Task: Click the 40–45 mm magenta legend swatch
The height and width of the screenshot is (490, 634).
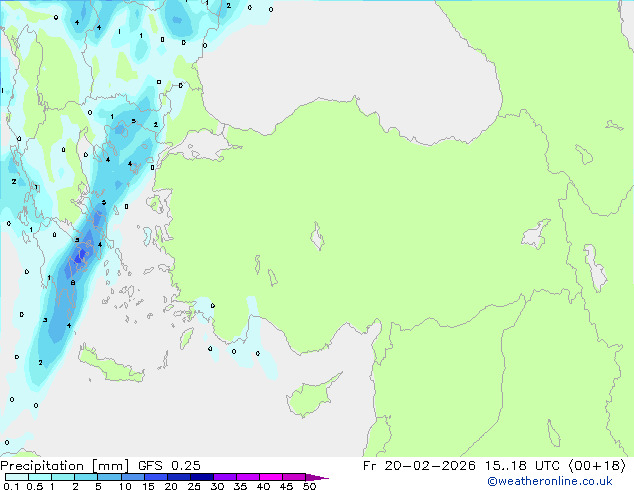Action: 271,477
